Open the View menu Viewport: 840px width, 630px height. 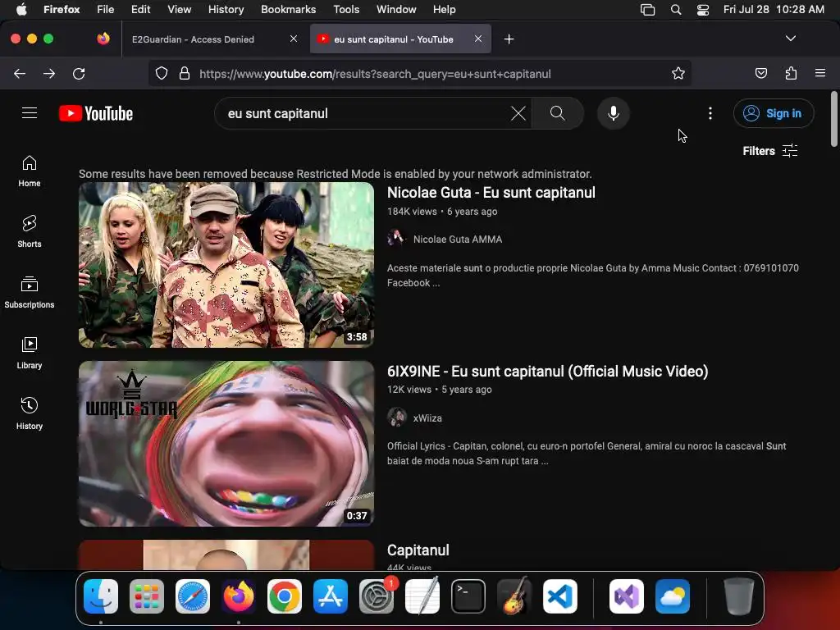(x=179, y=10)
